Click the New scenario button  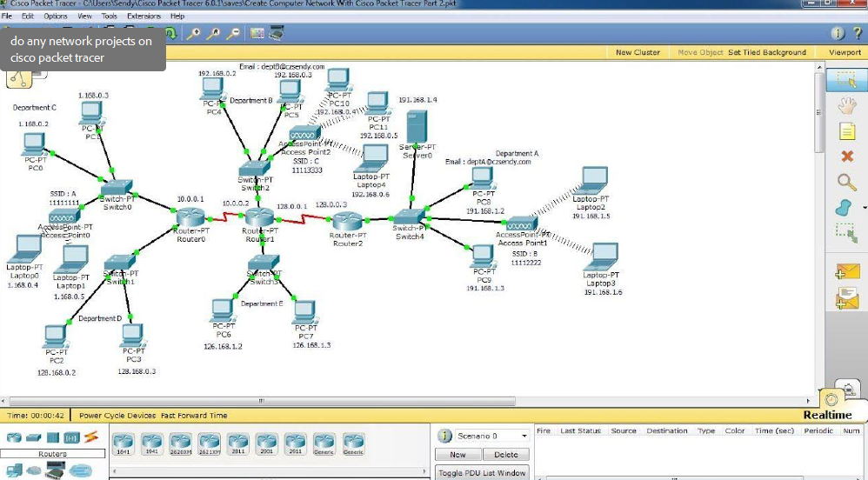coord(457,455)
